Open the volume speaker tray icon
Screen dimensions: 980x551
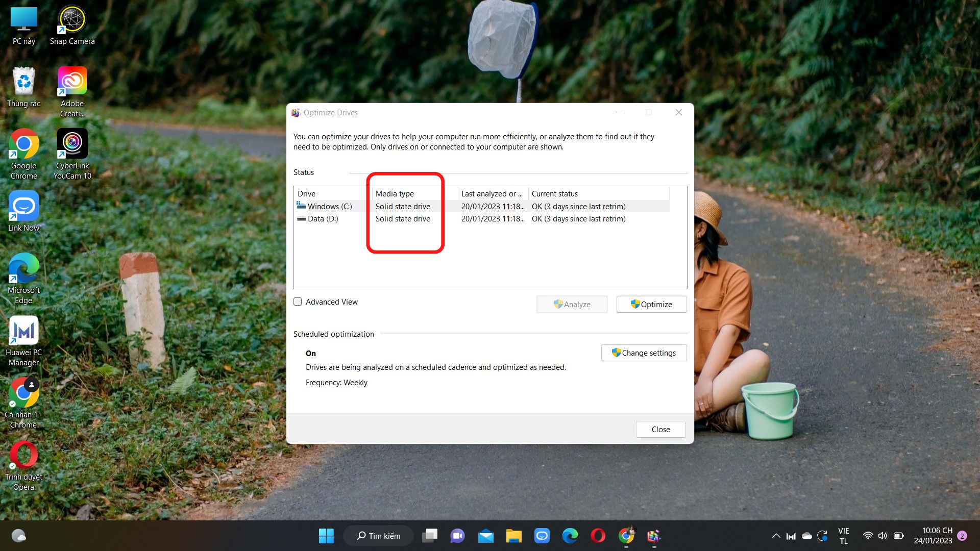click(x=883, y=536)
